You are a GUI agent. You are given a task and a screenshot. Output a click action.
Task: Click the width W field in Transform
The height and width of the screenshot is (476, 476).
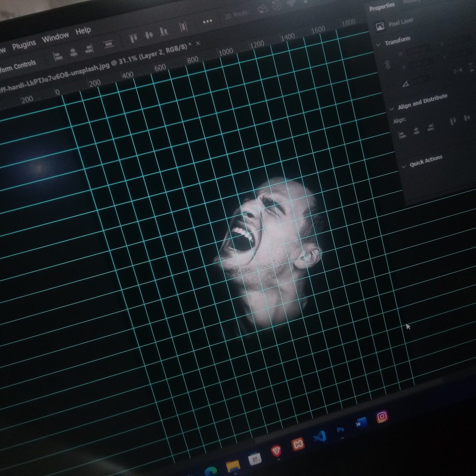pos(419,50)
